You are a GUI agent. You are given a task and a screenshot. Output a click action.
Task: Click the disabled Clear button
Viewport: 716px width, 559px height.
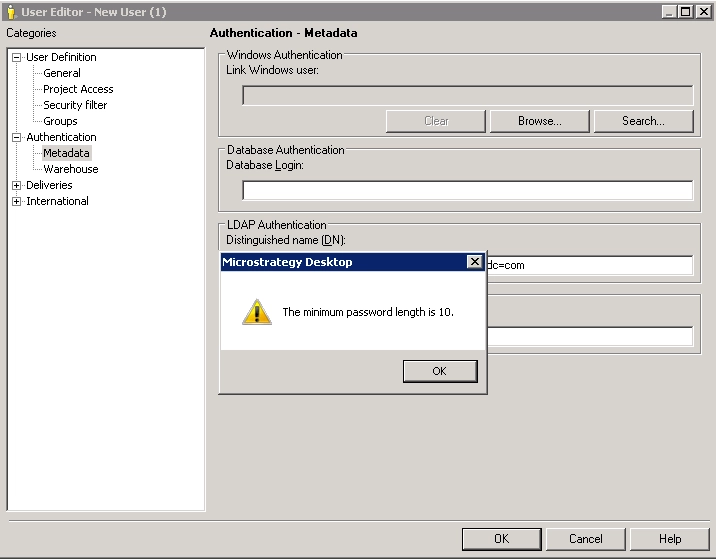pos(436,121)
